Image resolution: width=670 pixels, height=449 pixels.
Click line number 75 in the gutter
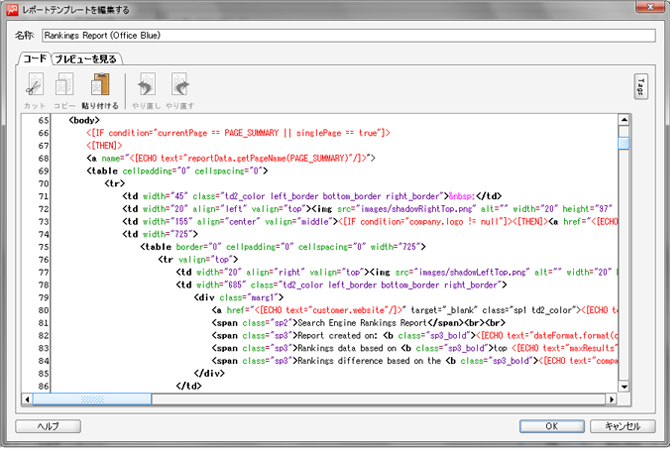(43, 247)
